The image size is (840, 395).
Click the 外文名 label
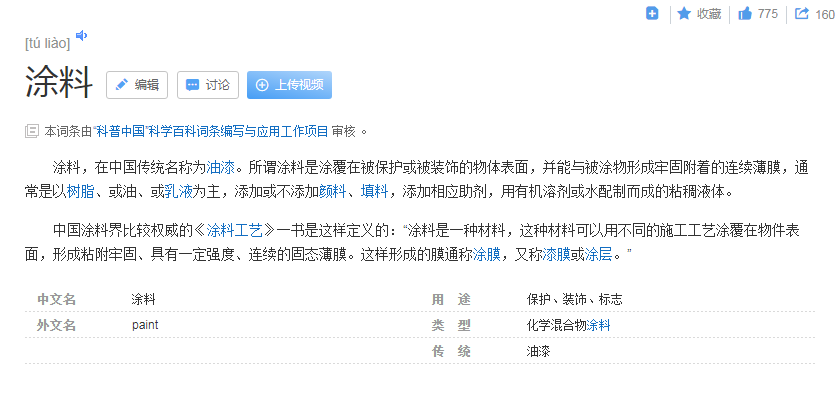point(57,325)
